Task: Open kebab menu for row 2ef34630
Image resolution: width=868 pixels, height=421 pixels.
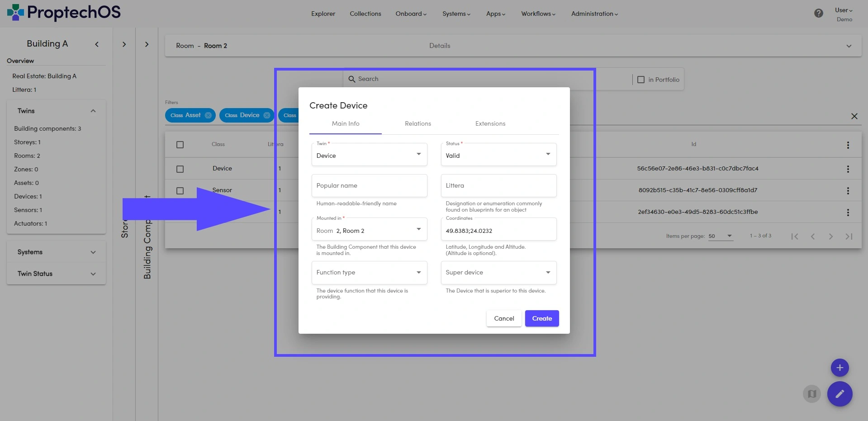Action: 848,213
